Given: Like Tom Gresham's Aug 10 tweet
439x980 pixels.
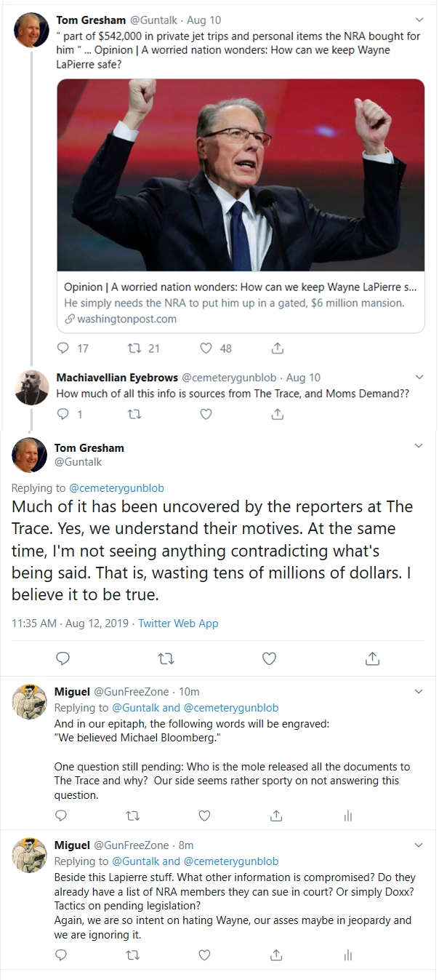Looking at the screenshot, I should 206,348.
